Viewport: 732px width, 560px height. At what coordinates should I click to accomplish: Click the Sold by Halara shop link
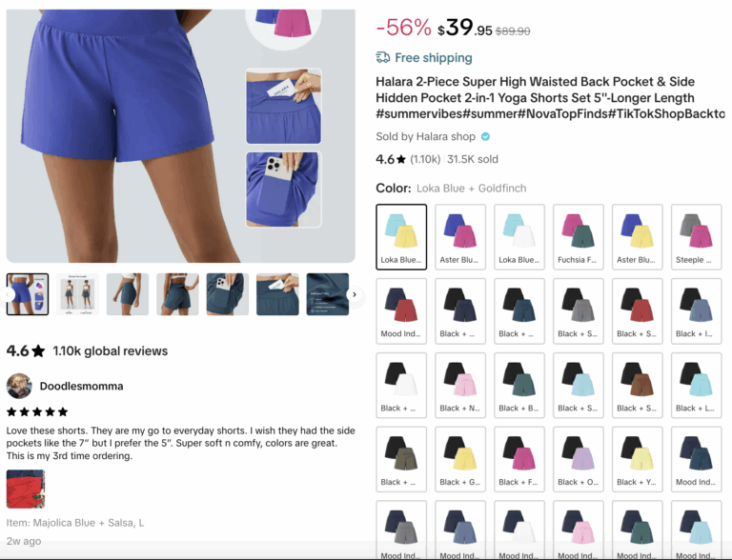tap(425, 137)
